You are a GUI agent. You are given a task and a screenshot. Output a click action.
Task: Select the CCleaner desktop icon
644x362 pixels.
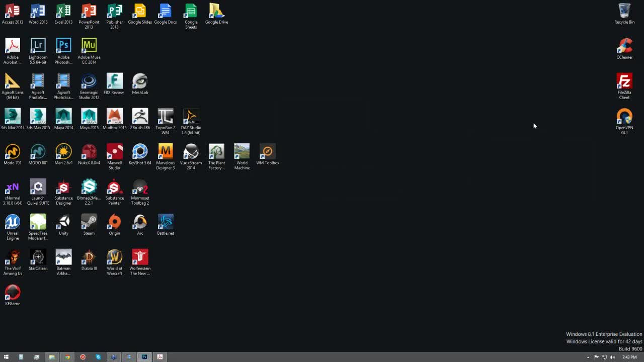(624, 49)
